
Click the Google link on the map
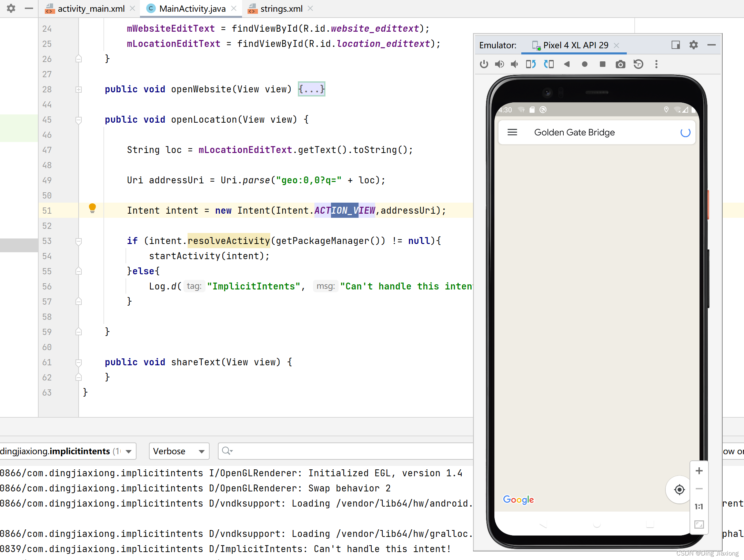(x=519, y=500)
